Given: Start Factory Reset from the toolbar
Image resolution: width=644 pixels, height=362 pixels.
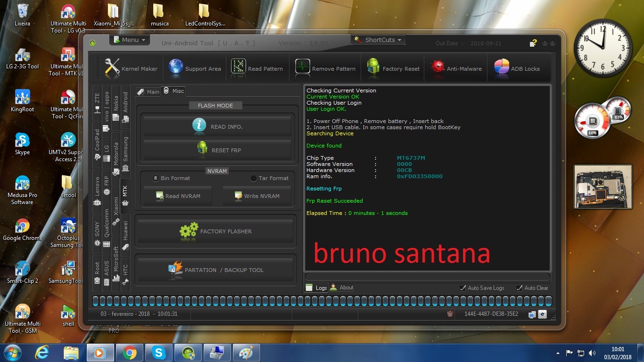Looking at the screenshot, I should pos(393,68).
